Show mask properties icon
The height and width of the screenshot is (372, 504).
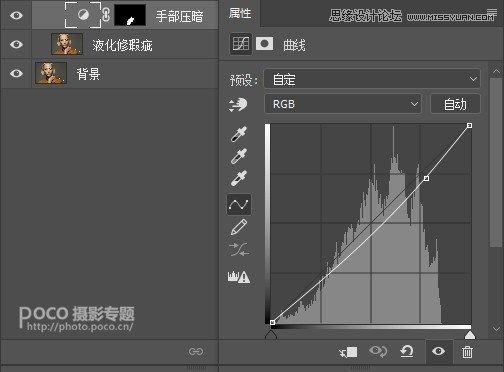point(265,44)
